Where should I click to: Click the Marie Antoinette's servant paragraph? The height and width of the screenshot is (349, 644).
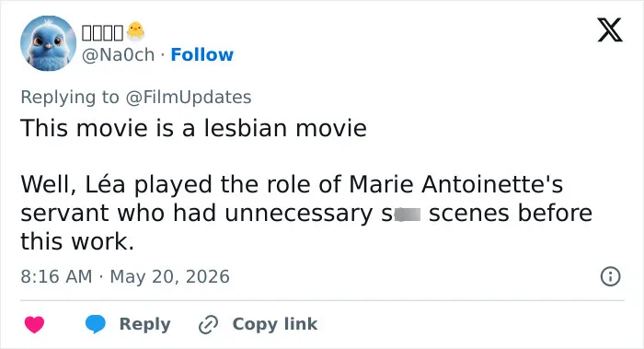(306, 212)
